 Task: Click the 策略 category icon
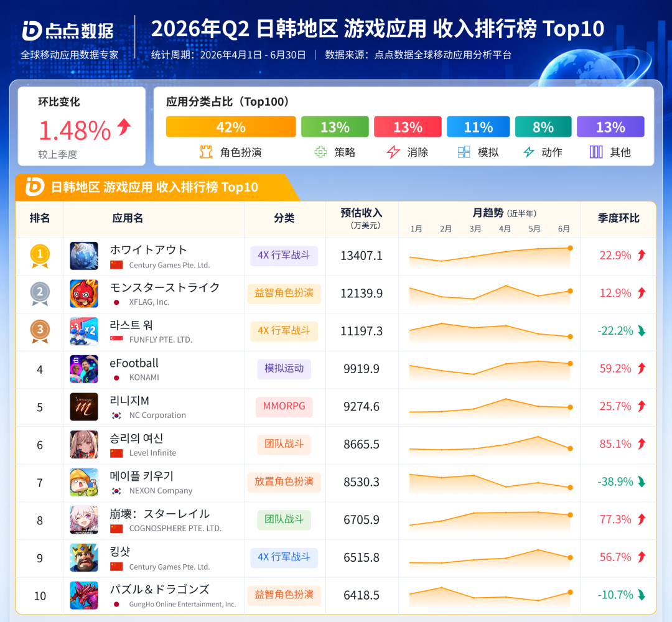pos(320,152)
